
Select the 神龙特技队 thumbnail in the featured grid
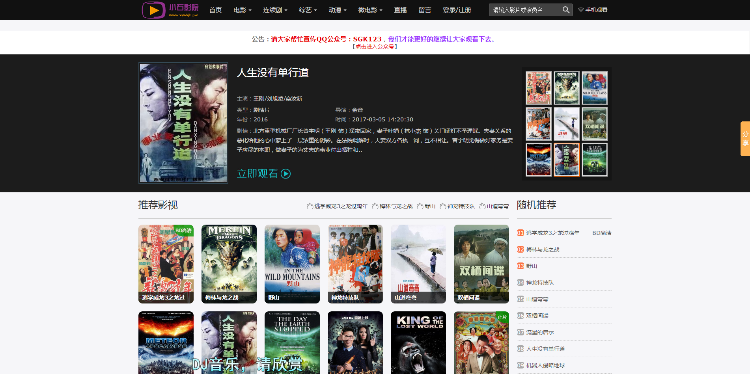(x=539, y=124)
